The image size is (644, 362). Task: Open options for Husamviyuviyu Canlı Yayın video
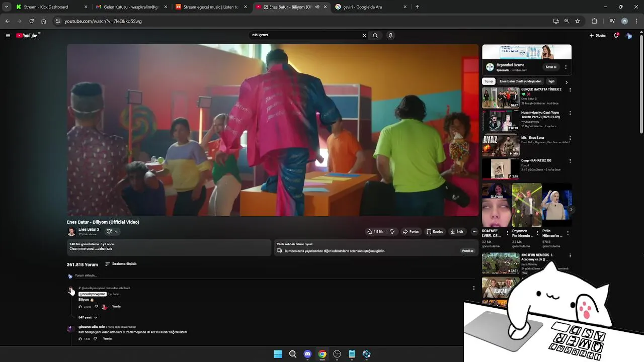point(570,113)
